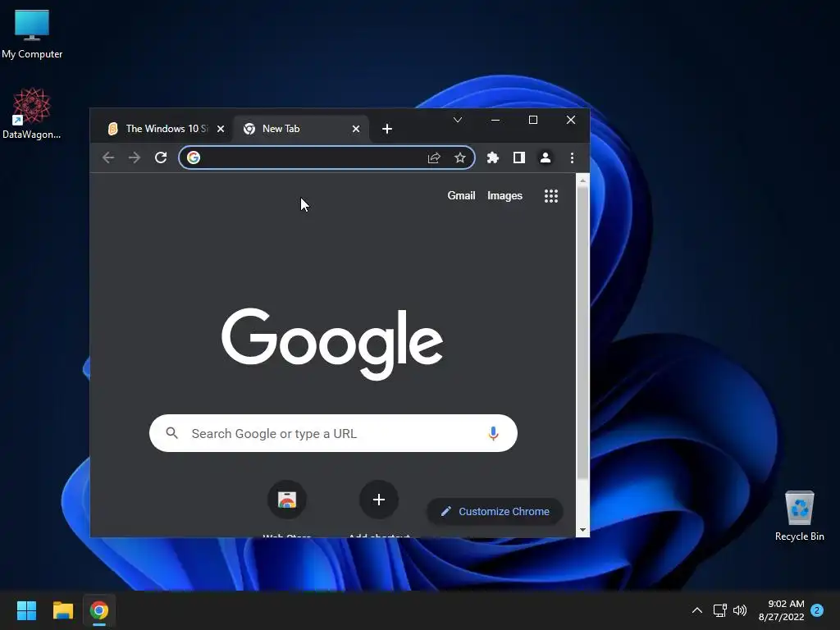
Task: Start voice search with microphone icon
Action: (x=493, y=433)
